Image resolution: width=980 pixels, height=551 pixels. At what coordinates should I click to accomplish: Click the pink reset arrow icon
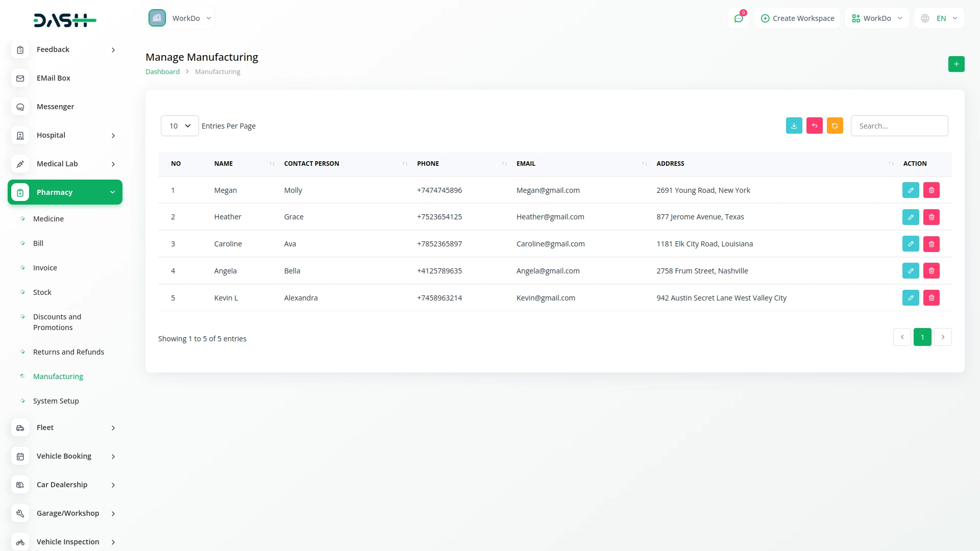[x=814, y=126]
